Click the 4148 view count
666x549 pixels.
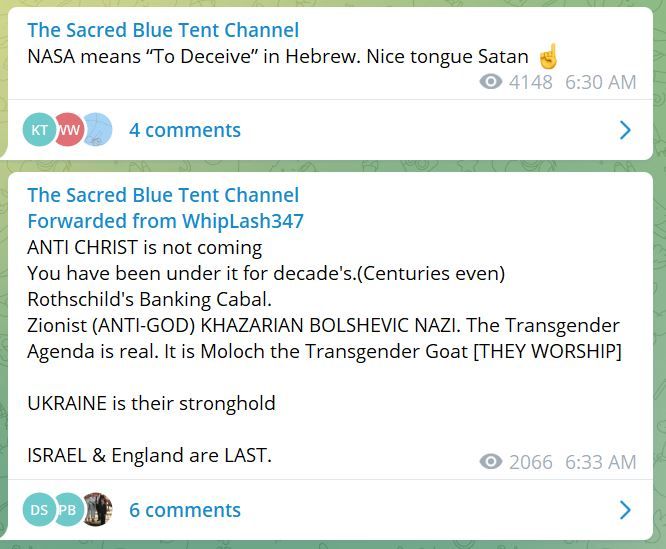pos(530,82)
